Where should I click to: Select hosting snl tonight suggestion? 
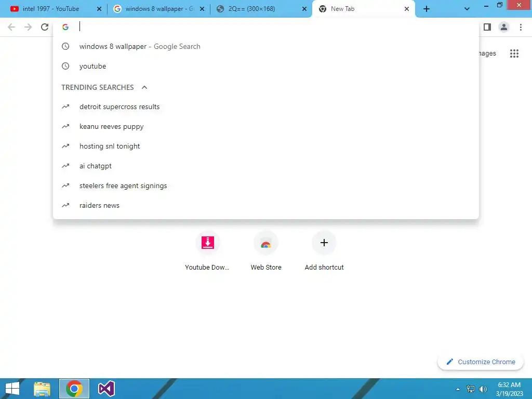266,146
